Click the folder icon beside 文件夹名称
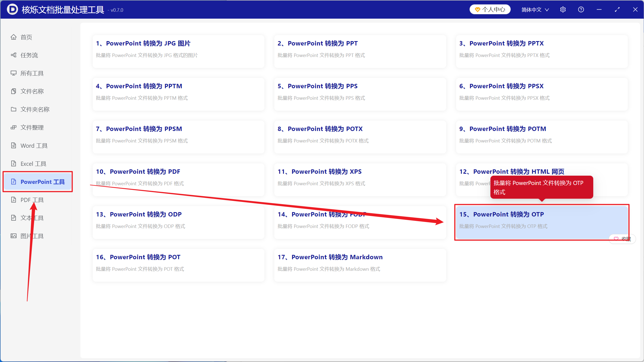 (13, 109)
